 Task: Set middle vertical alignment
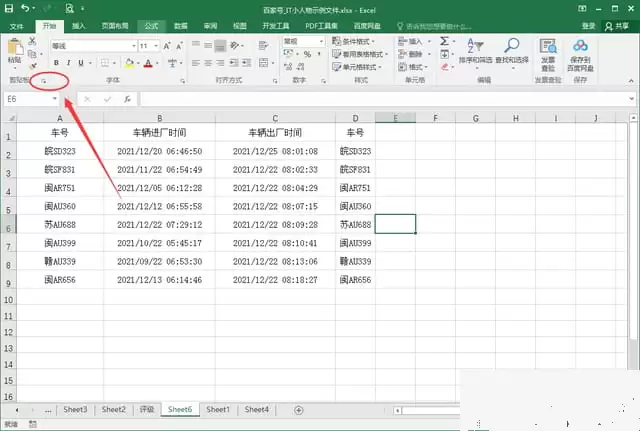pyautogui.click(x=208, y=45)
